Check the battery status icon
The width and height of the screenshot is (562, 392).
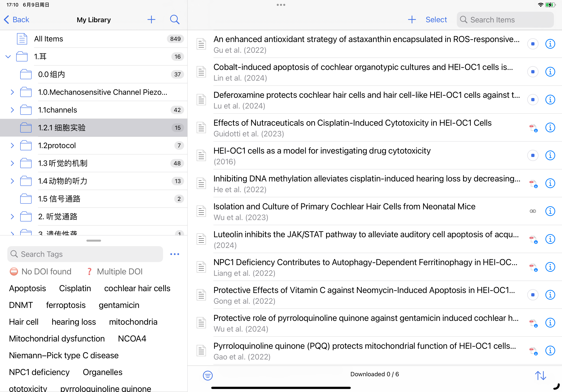click(550, 5)
